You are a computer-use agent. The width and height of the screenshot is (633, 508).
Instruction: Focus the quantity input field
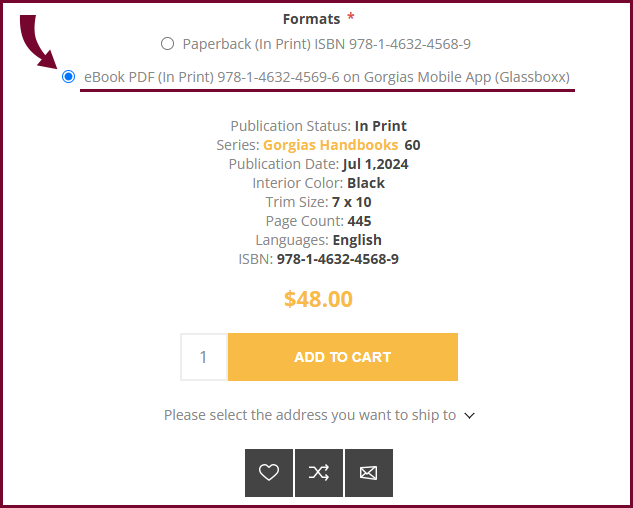point(204,357)
